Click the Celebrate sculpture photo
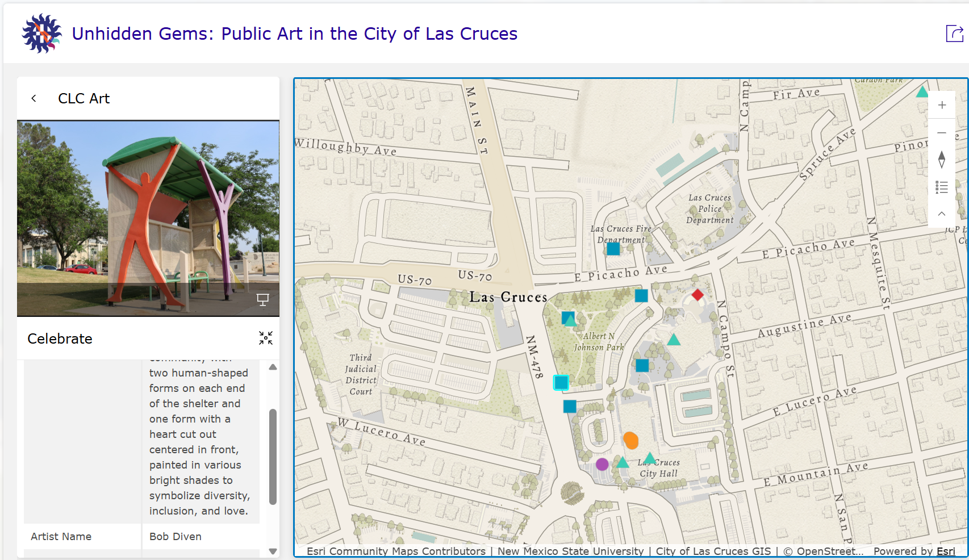 click(x=148, y=218)
